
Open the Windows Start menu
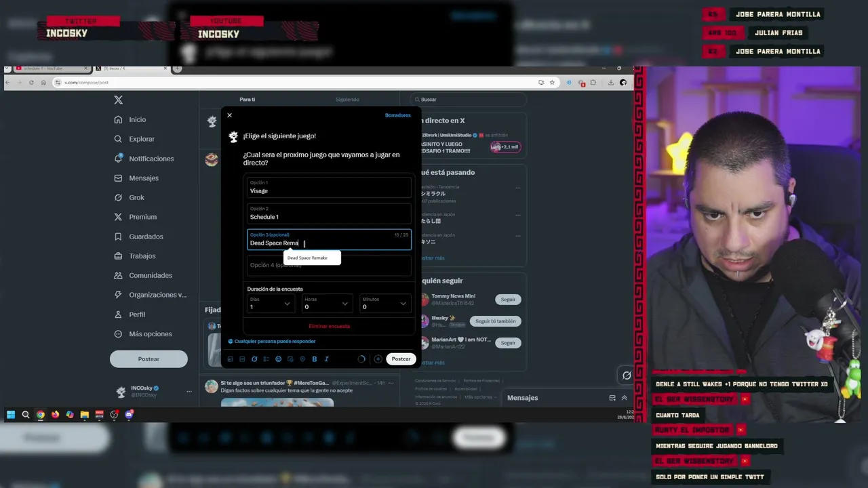[x=11, y=415]
